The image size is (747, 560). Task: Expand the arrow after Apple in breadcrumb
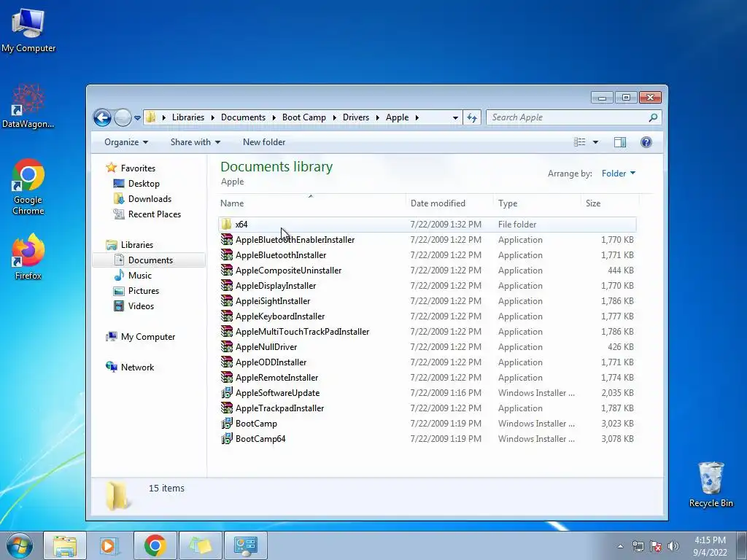tap(417, 117)
